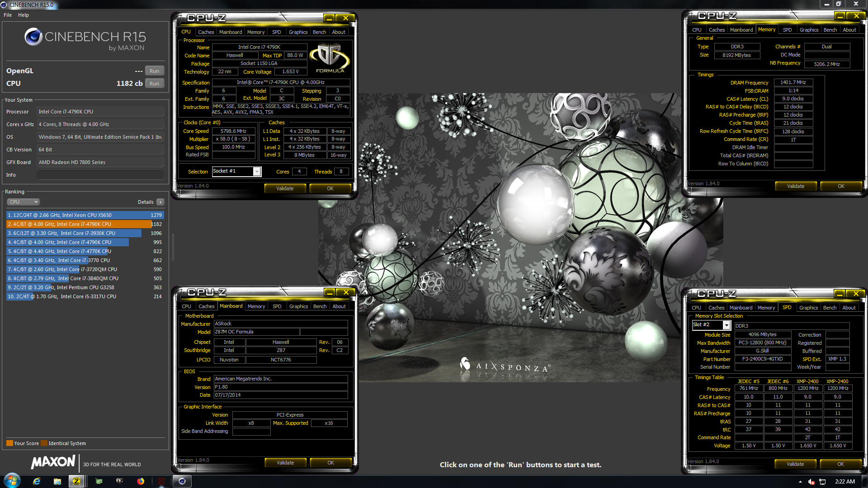Image resolution: width=868 pixels, height=488 pixels.
Task: Restore down the Cinebench window
Action: (x=838, y=4)
